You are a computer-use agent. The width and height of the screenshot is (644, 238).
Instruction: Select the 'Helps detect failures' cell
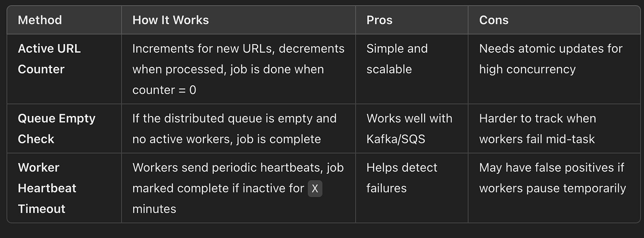tap(412, 188)
